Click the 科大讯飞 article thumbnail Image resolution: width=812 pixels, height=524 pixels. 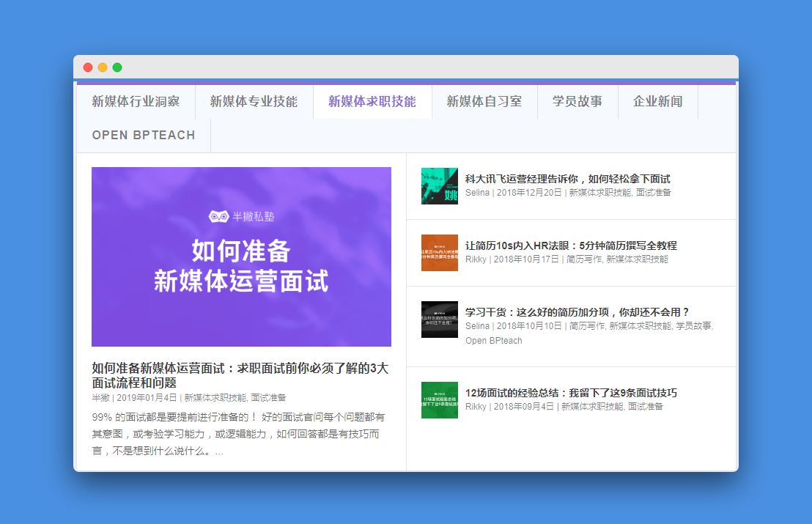438,186
